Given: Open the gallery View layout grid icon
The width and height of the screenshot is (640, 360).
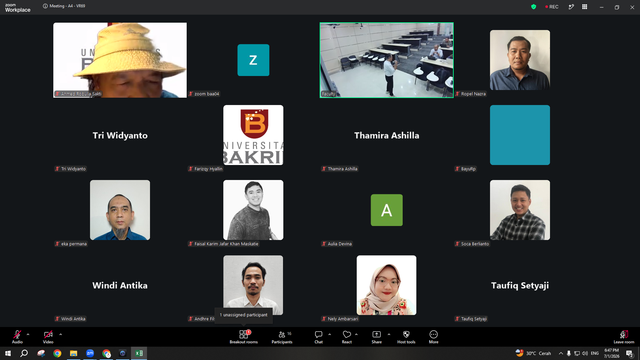Looking at the screenshot, I should 584,7.
